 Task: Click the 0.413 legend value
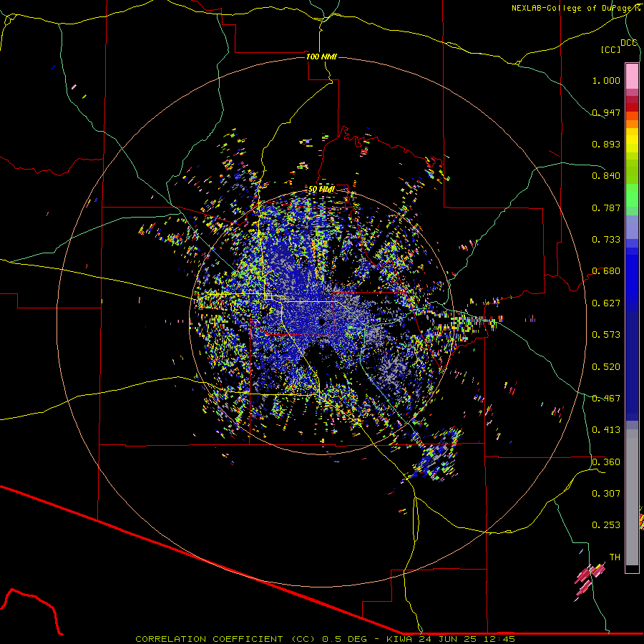[x=606, y=430]
